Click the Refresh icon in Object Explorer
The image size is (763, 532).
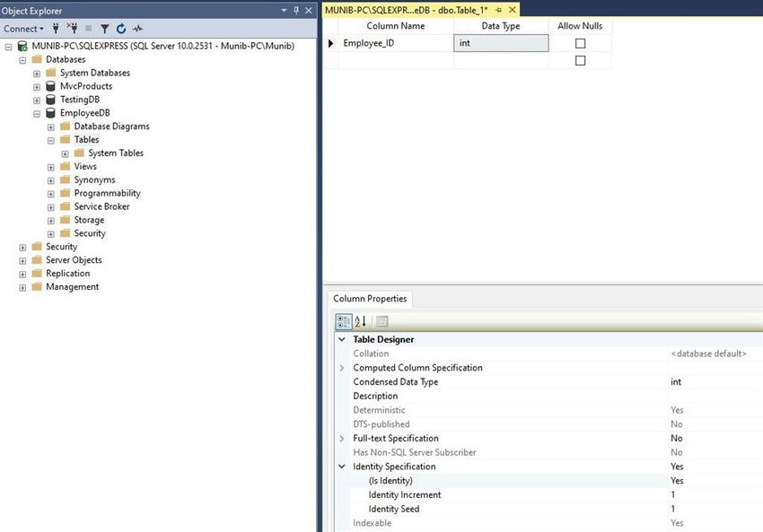point(121,30)
